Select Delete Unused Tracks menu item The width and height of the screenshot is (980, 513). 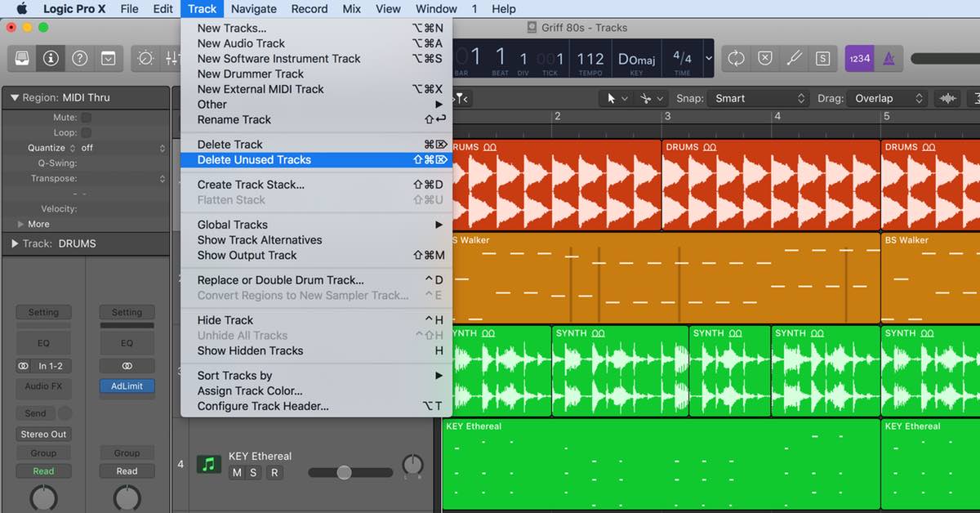pyautogui.click(x=254, y=160)
